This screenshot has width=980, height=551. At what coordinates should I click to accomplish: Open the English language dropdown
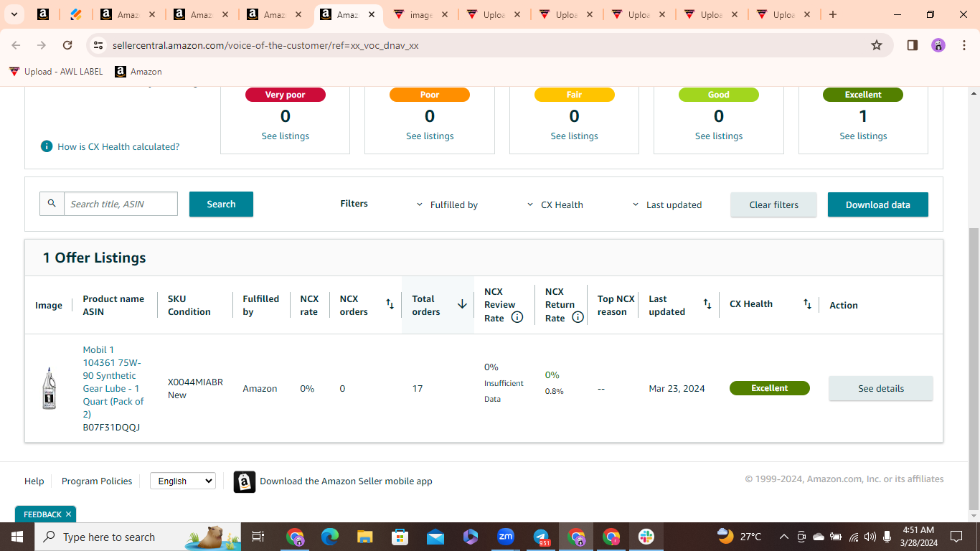click(183, 481)
